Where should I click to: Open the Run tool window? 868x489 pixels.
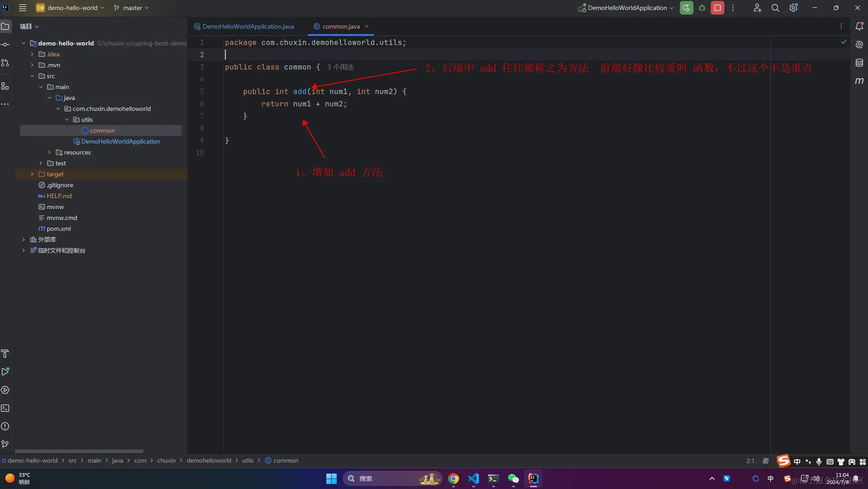[5, 372]
